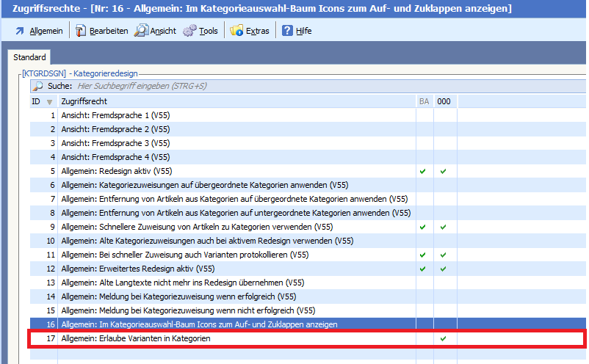Open the Extras menu

[x=257, y=31]
